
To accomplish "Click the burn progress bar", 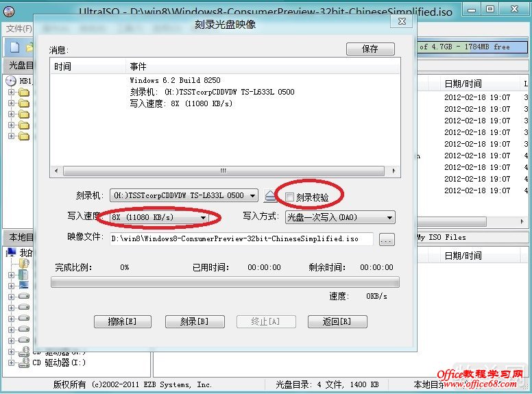I will 225,282.
